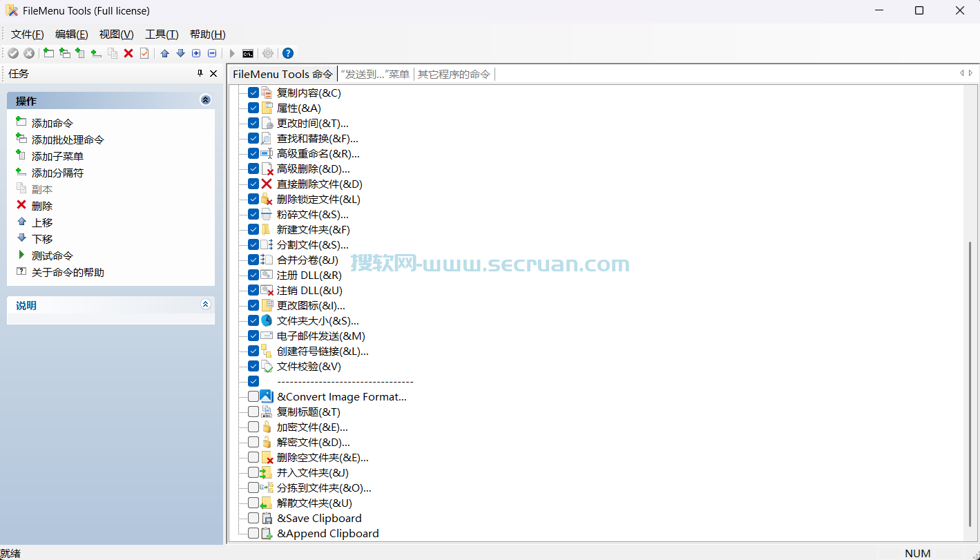Click 测试命令 in the actions panel
Image resolution: width=980 pixels, height=560 pixels.
tap(52, 255)
